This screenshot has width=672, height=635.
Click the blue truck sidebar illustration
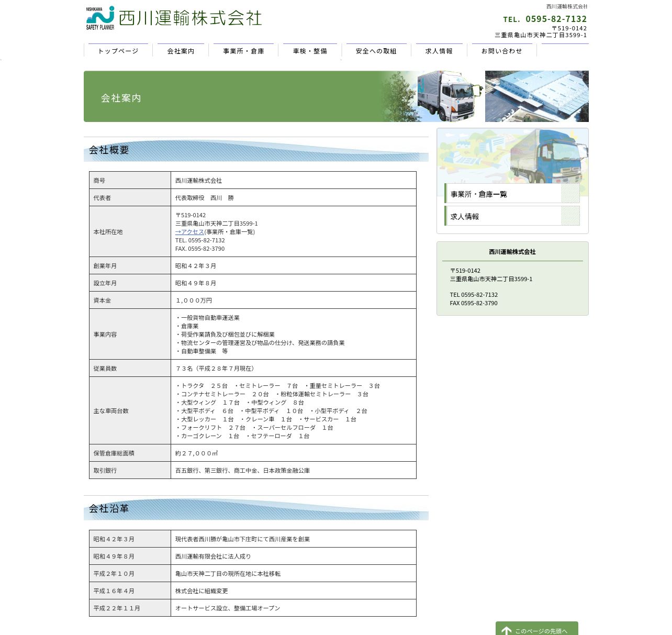(x=548, y=156)
